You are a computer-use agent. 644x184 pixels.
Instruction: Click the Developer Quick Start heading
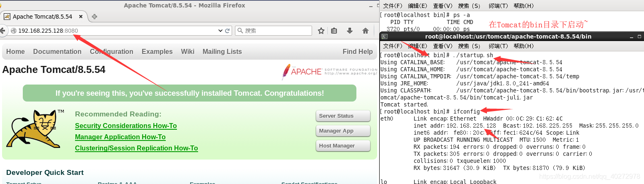45,172
